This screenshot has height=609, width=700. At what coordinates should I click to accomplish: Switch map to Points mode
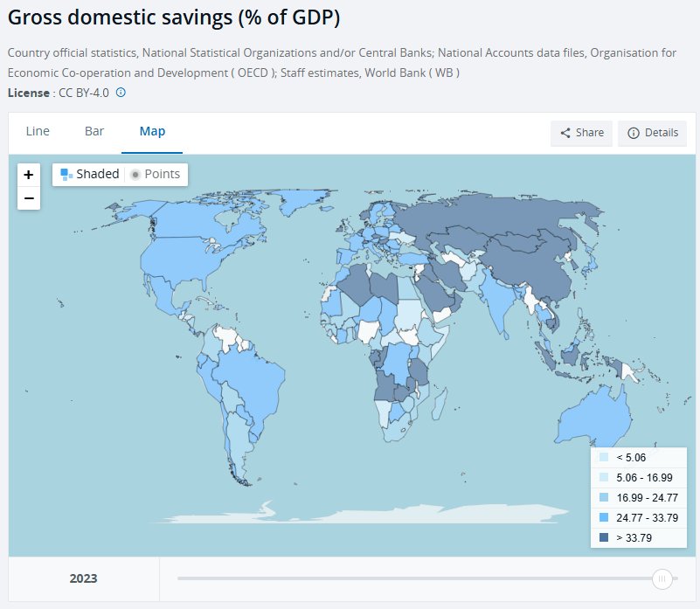point(156,174)
